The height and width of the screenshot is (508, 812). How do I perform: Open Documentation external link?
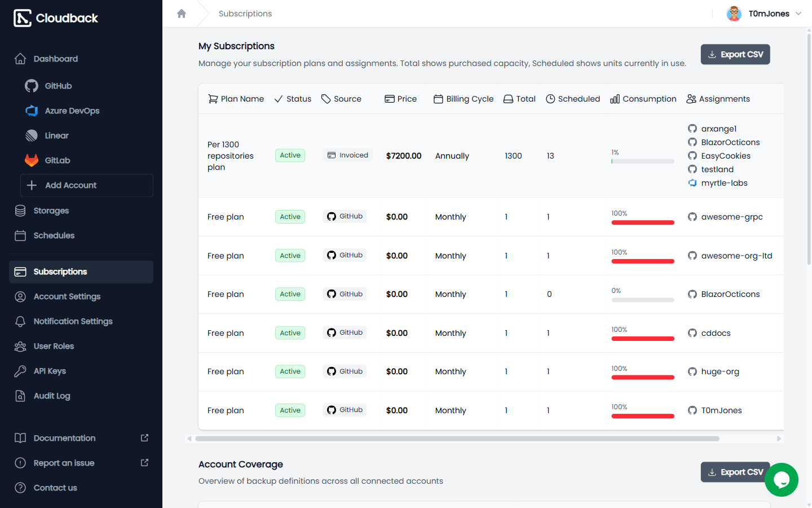point(81,438)
